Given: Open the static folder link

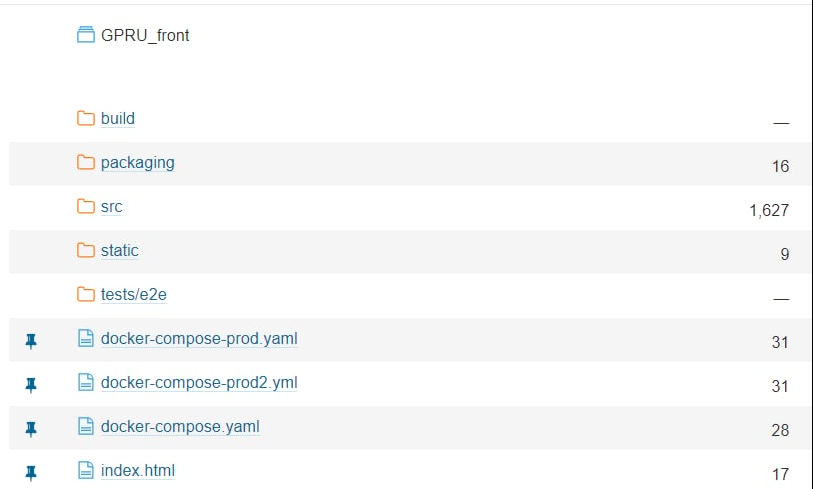Looking at the screenshot, I should (x=120, y=250).
